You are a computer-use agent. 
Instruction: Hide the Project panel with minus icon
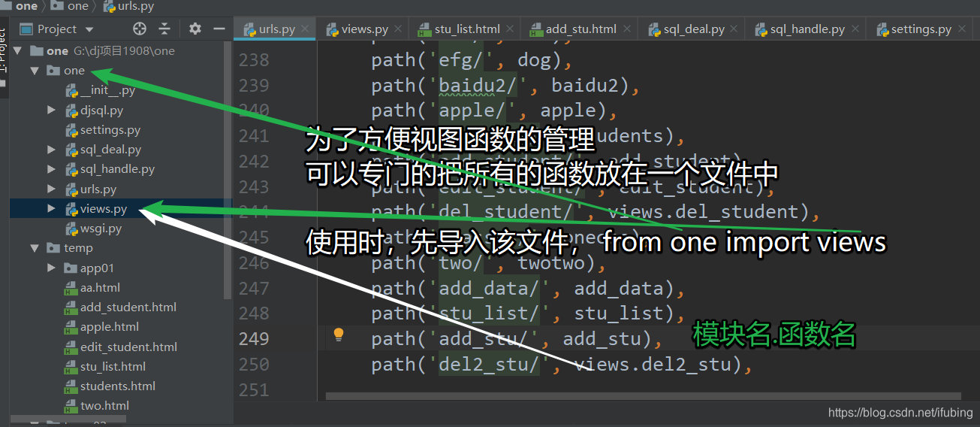219,29
